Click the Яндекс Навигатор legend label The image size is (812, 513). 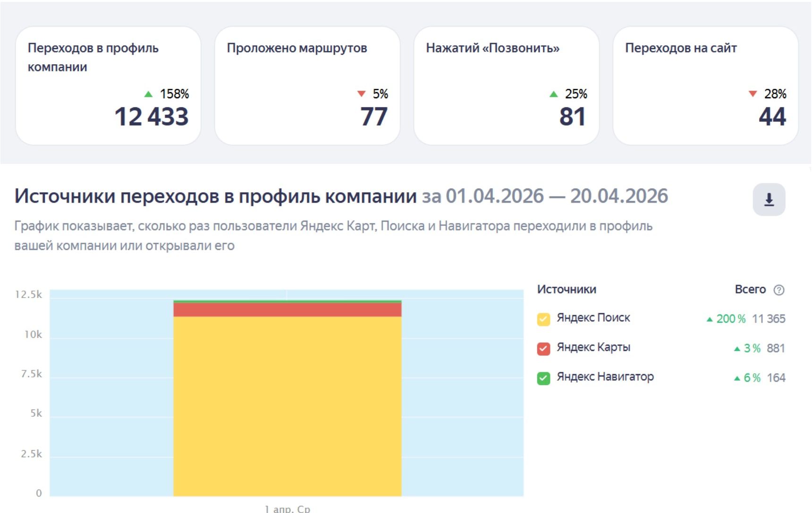[605, 376]
